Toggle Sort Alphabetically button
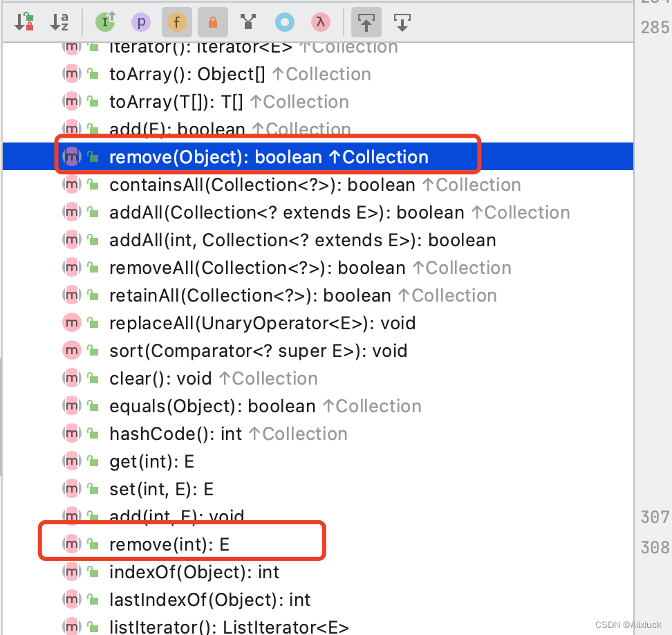Image resolution: width=672 pixels, height=635 pixels. tap(59, 22)
